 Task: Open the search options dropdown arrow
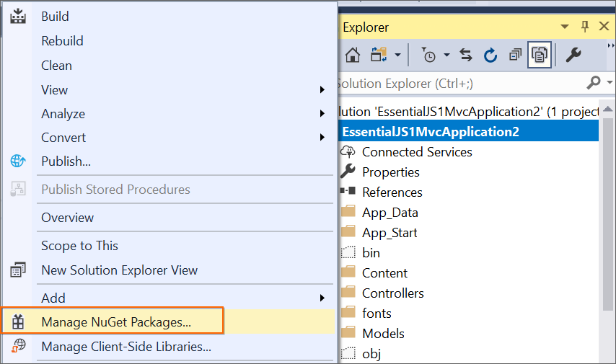[610, 82]
